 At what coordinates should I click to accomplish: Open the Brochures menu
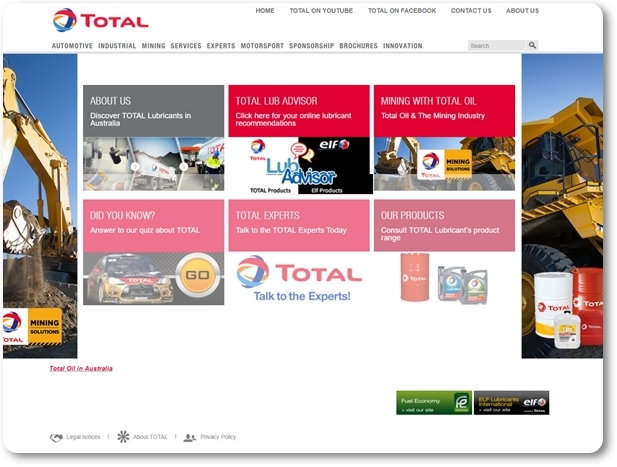pos(358,46)
